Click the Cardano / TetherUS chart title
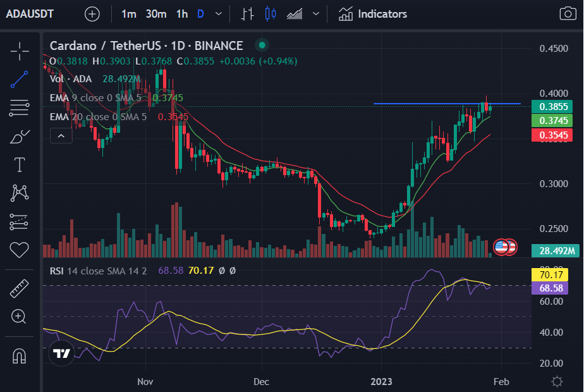The height and width of the screenshot is (392, 584). 147,46
